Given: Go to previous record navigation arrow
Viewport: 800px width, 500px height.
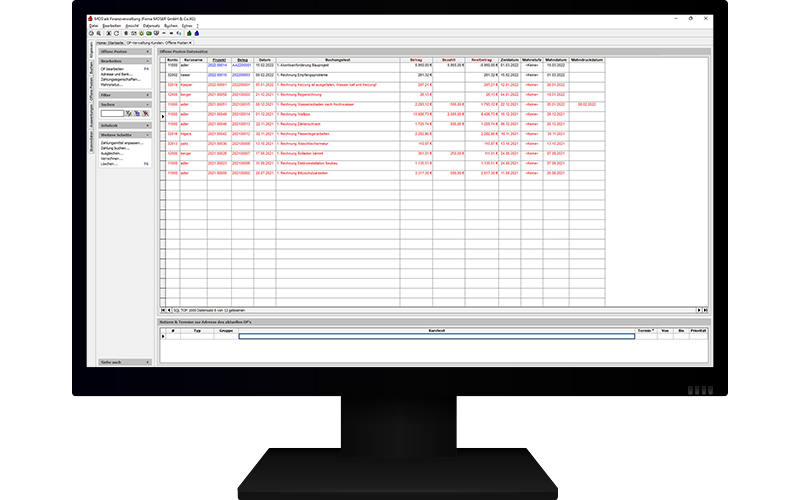Looking at the screenshot, I should 169,310.
